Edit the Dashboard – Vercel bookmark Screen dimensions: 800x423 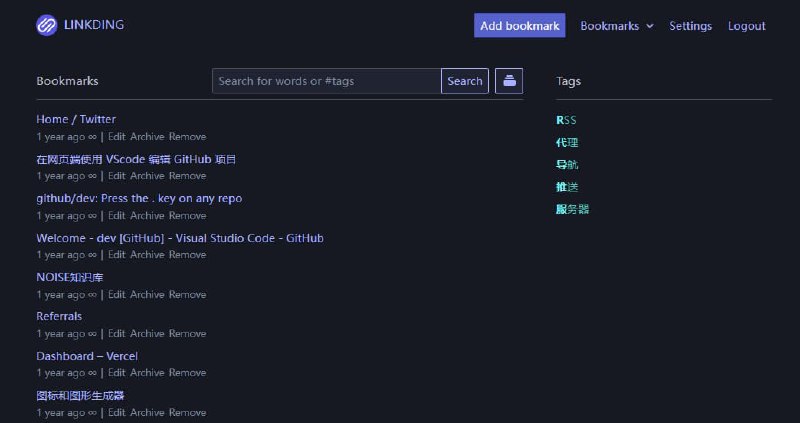point(116,373)
